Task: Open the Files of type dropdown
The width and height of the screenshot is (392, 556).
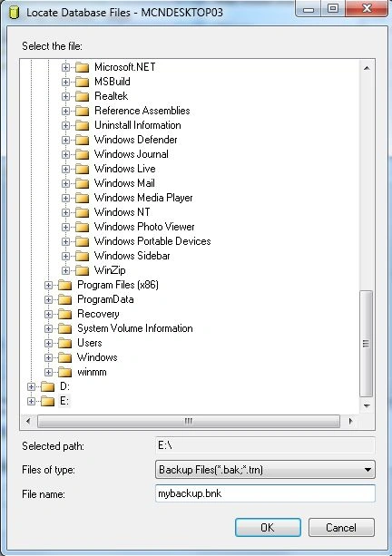Action: coord(265,470)
